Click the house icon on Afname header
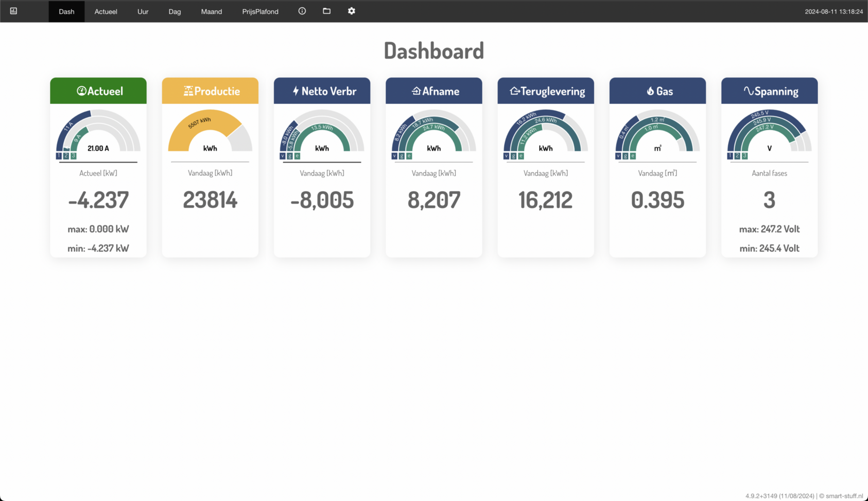 tap(416, 91)
